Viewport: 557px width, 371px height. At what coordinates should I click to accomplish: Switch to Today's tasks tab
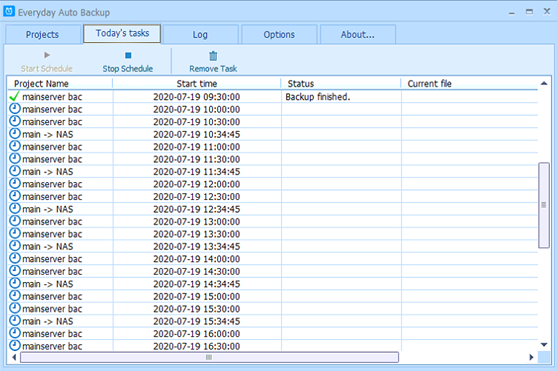pyautogui.click(x=122, y=33)
